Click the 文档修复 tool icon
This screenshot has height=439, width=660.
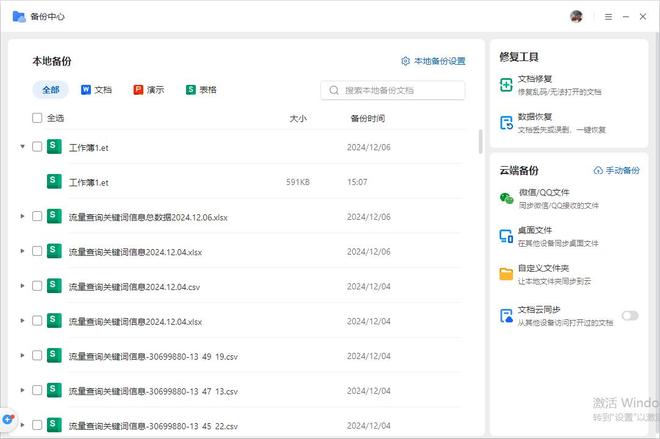(x=506, y=85)
